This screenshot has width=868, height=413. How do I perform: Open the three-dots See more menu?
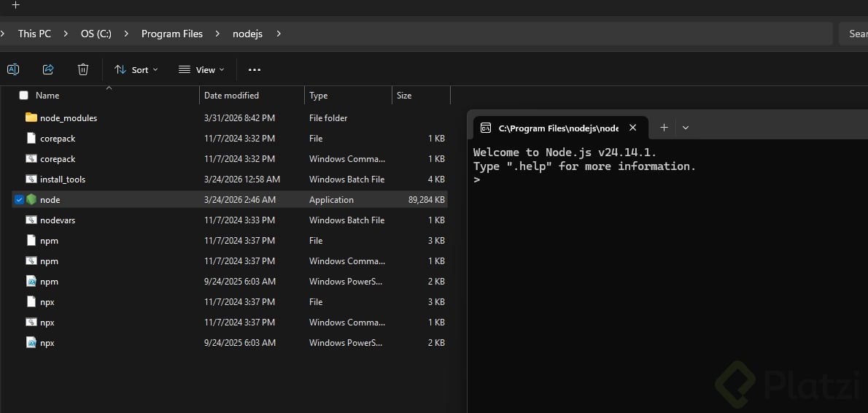pyautogui.click(x=254, y=70)
